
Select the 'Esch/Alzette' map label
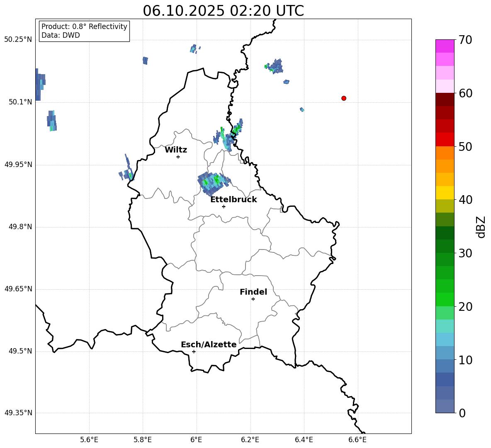(209, 344)
